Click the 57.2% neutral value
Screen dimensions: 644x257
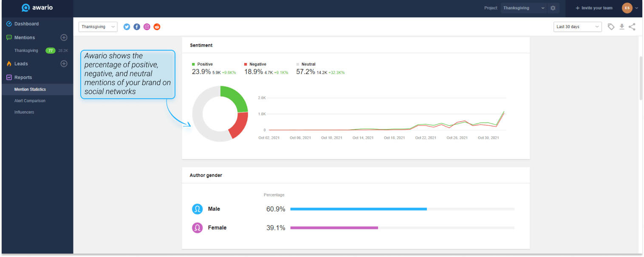pyautogui.click(x=306, y=72)
